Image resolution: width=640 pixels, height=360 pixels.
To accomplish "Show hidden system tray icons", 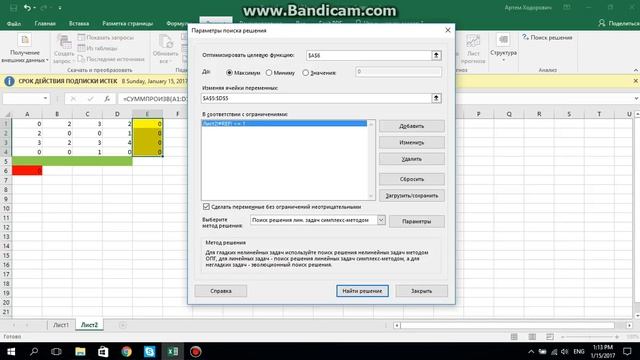I will tap(531, 351).
